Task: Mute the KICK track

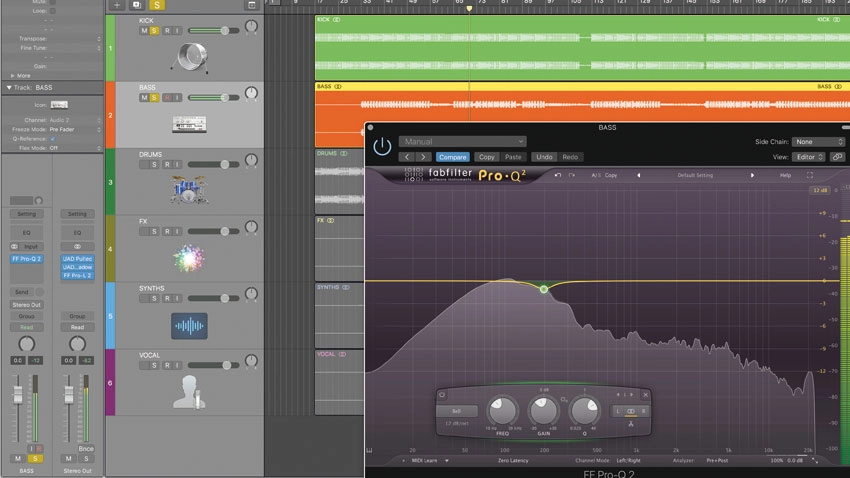Action: pos(144,31)
